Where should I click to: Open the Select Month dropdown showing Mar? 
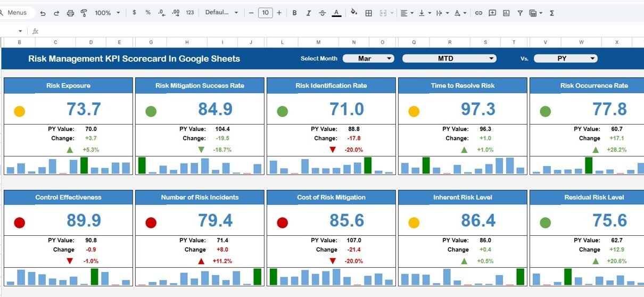click(368, 59)
